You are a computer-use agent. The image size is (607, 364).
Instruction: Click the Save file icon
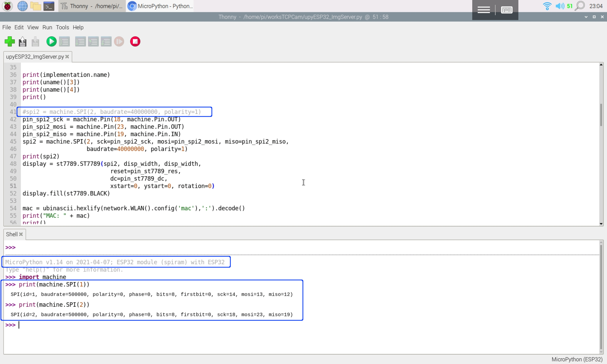pos(36,42)
